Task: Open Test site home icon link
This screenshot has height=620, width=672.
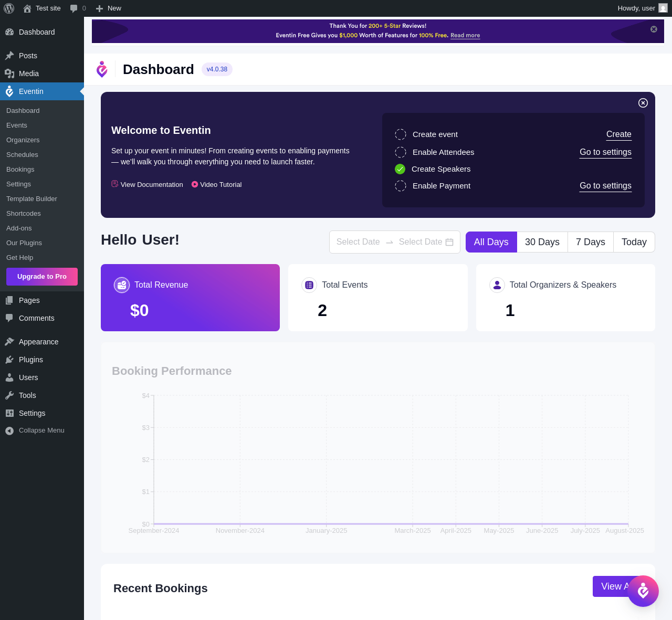Action: [27, 8]
